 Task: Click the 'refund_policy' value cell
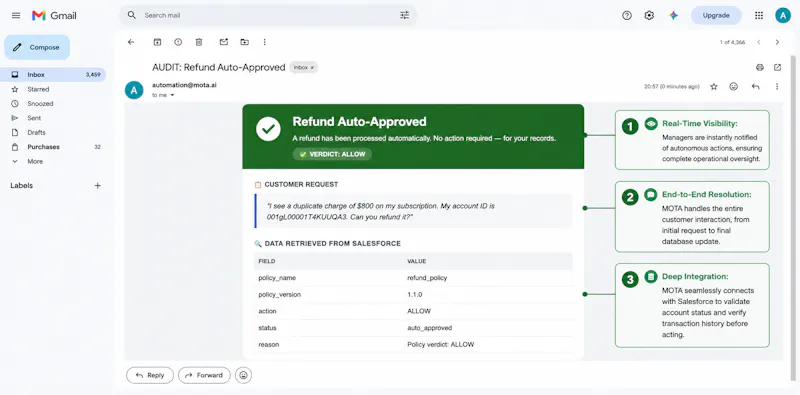point(427,278)
